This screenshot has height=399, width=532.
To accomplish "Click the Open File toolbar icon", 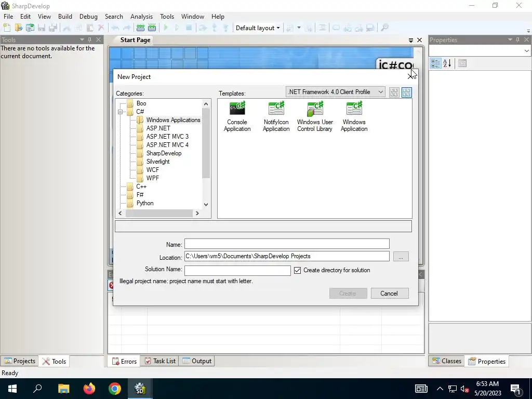I will pos(18,28).
